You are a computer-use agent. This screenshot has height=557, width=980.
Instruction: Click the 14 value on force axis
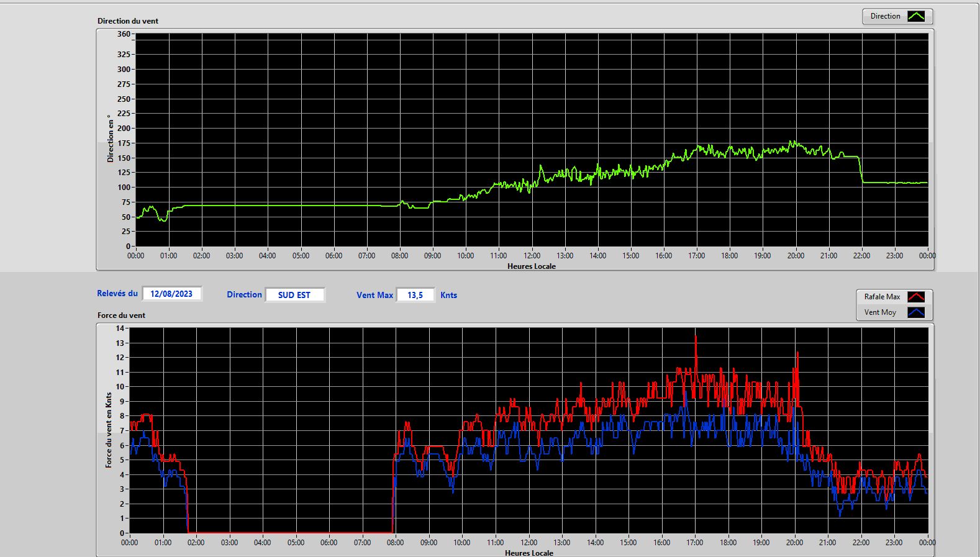(120, 328)
